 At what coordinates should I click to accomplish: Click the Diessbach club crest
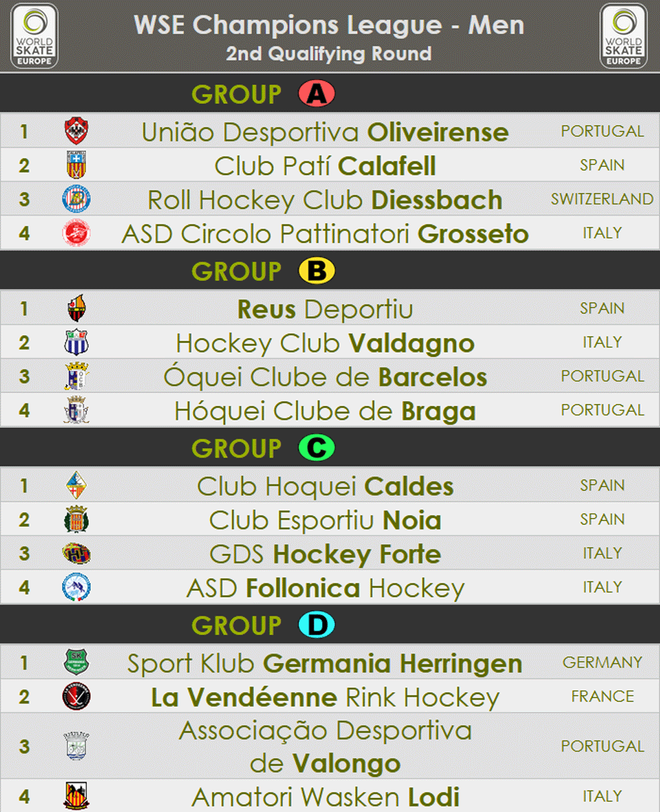[x=77, y=199]
